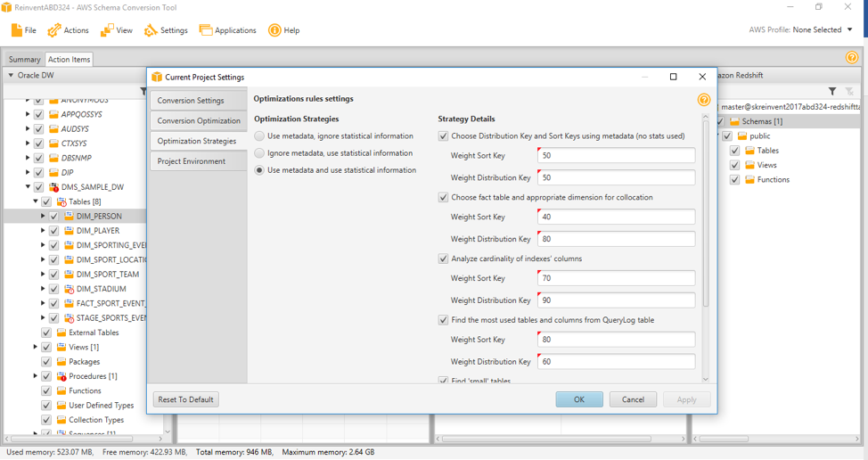This screenshot has height=460, width=868.
Task: Expand the CTXSYS schema node
Action: pyautogui.click(x=28, y=144)
